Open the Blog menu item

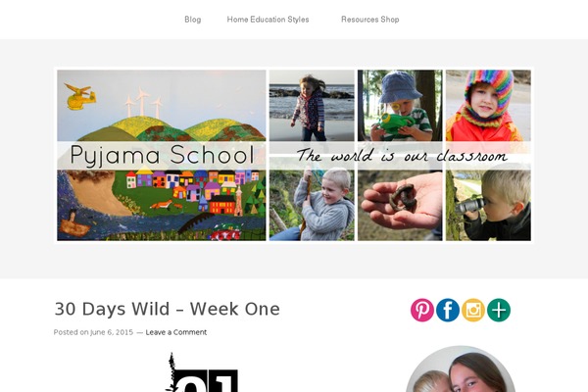[193, 20]
